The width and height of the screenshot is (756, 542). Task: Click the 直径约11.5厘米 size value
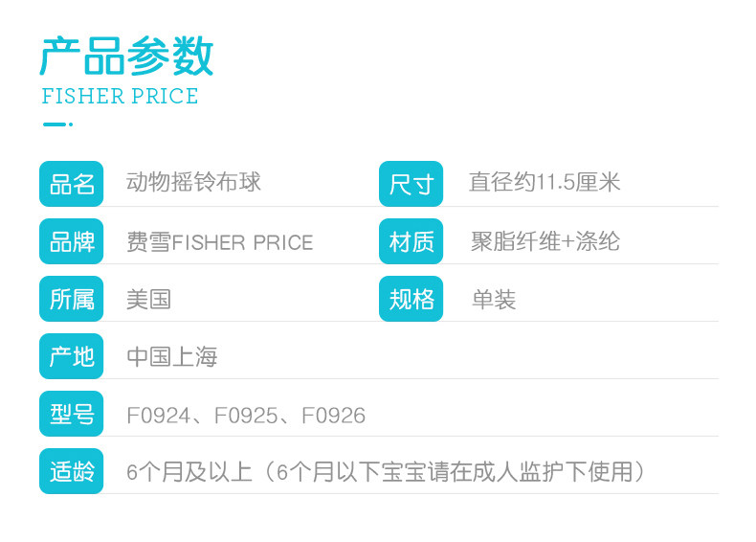point(545,182)
